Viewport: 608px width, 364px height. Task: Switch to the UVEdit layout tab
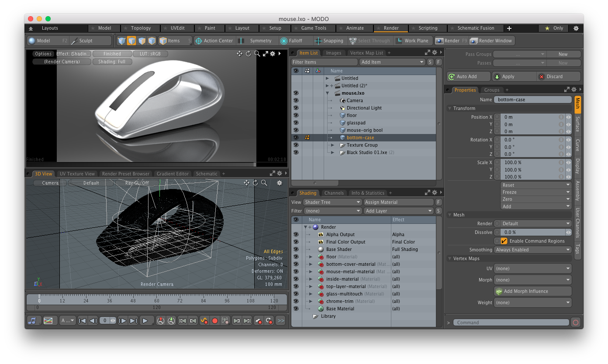click(177, 28)
